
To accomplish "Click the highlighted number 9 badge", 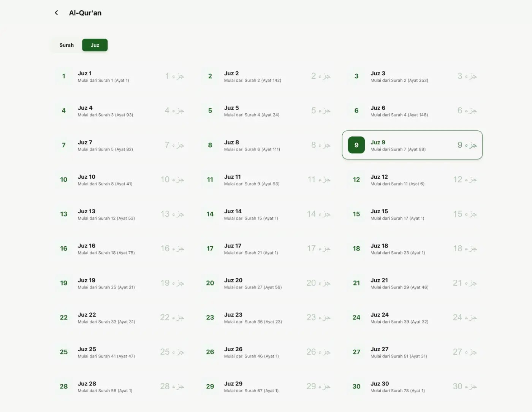I will (356, 145).
